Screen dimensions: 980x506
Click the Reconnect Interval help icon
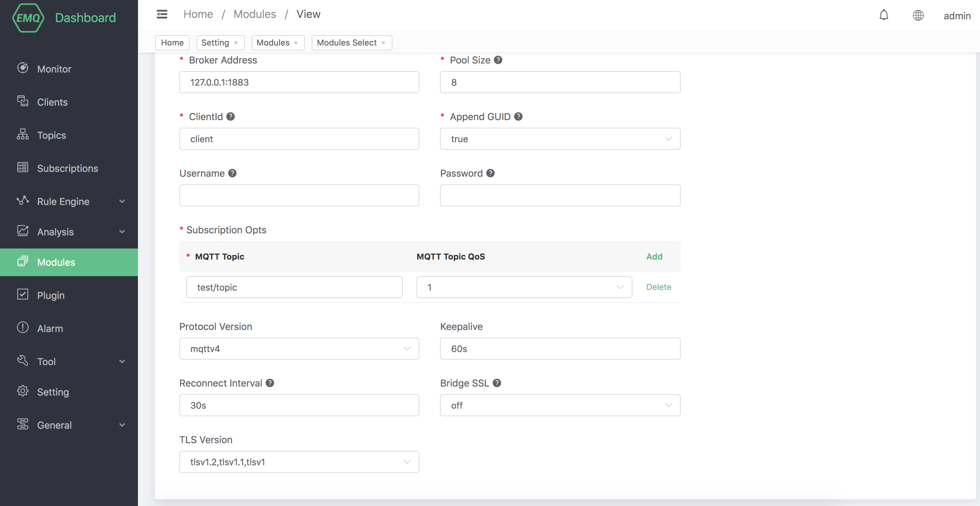(x=270, y=383)
